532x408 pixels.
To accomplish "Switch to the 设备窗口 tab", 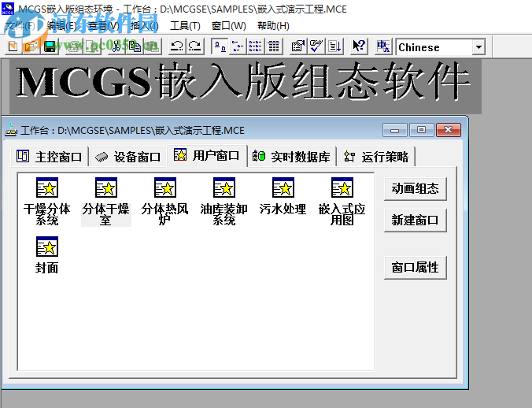I will click(x=128, y=157).
